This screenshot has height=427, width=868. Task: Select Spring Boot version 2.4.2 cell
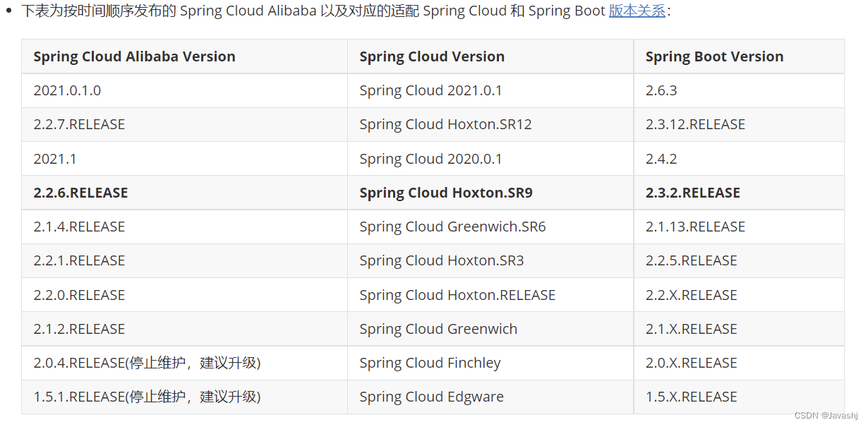tap(739, 159)
